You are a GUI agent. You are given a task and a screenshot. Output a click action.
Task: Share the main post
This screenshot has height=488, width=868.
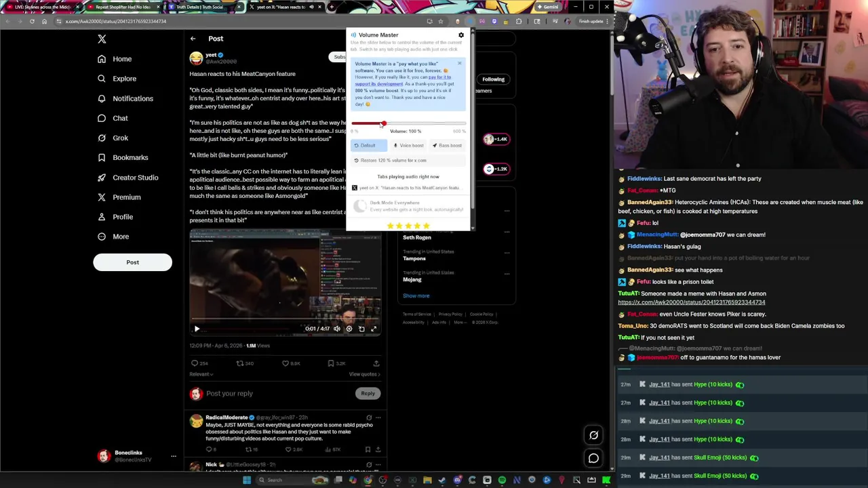[376, 363]
